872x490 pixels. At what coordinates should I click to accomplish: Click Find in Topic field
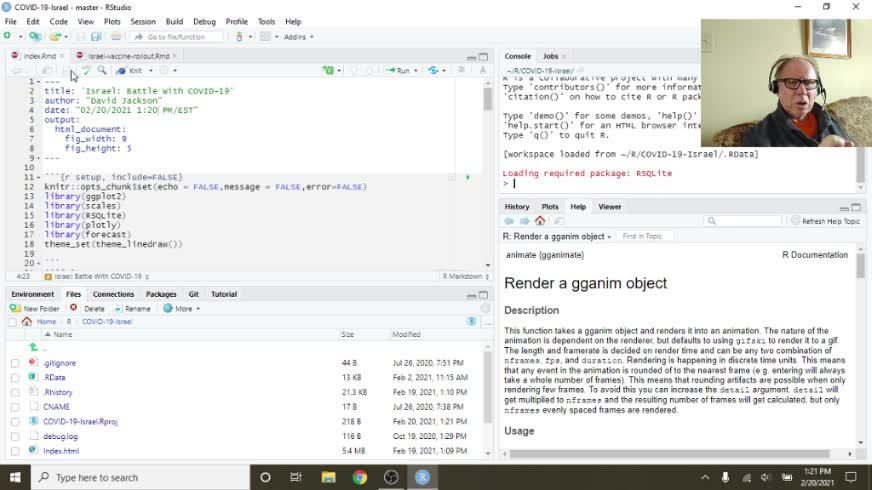pyautogui.click(x=645, y=236)
